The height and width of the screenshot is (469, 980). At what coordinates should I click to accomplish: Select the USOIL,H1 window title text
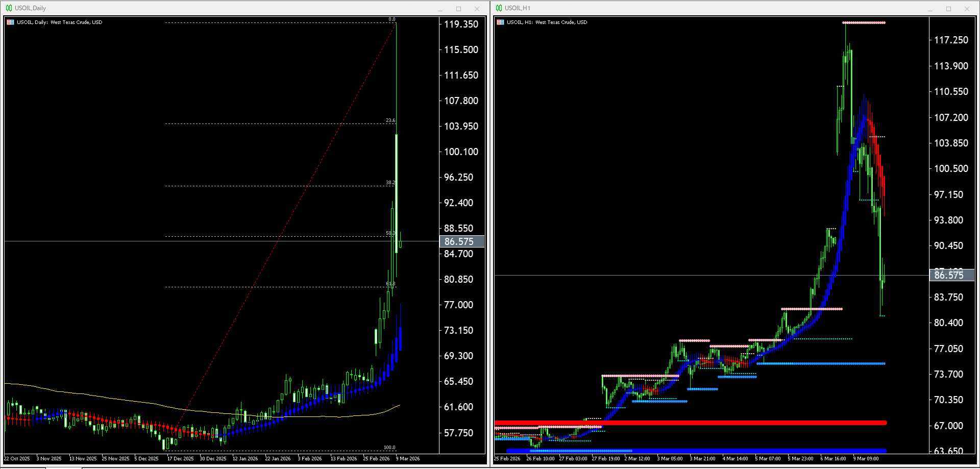tap(518, 8)
